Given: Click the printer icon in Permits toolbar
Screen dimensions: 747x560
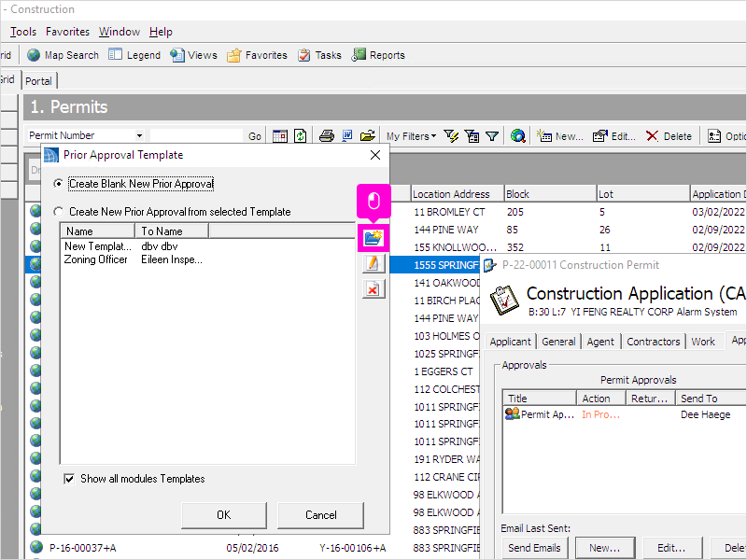Looking at the screenshot, I should 326,136.
